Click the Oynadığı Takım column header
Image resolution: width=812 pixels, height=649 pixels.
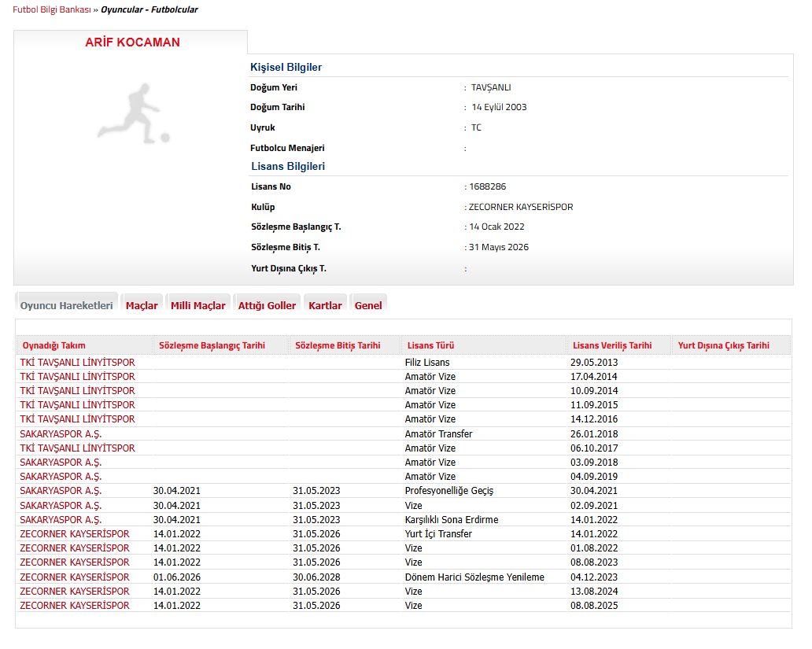(x=54, y=345)
